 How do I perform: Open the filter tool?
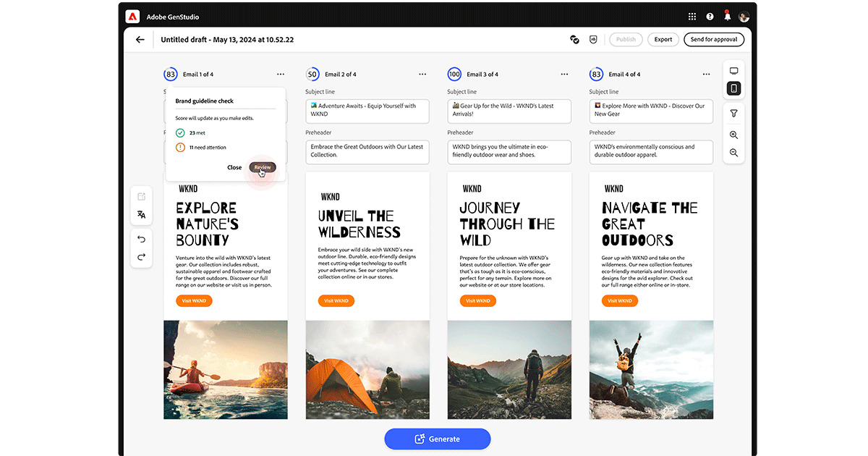pos(733,114)
